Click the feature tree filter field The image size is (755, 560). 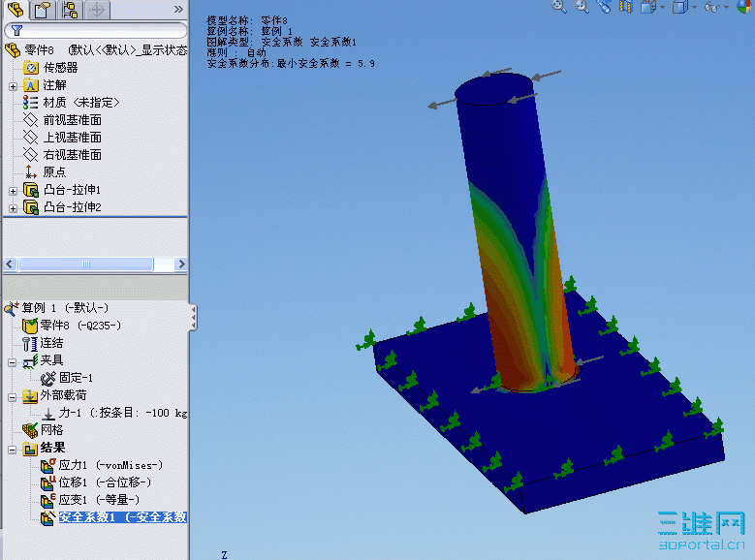pos(95,30)
